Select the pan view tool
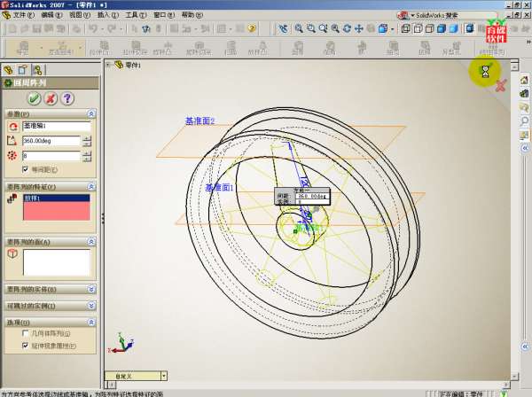This screenshot has width=532, height=397. [360, 28]
